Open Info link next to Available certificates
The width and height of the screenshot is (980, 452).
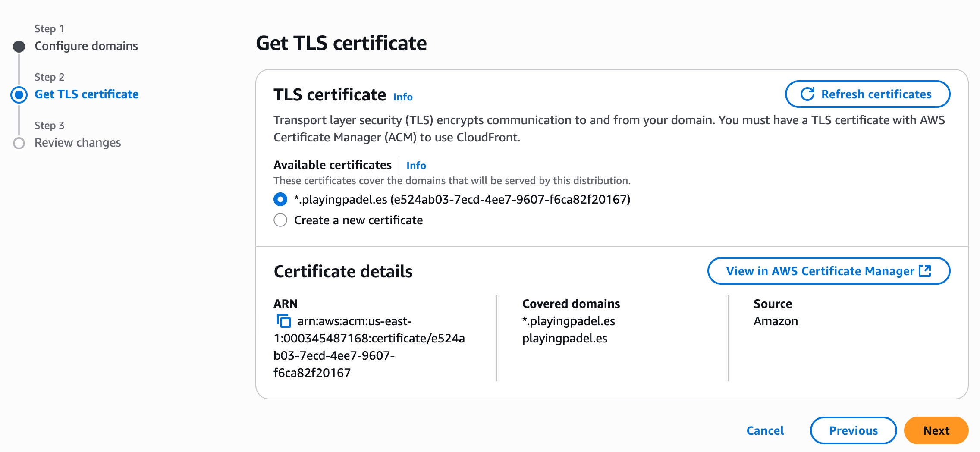(416, 166)
